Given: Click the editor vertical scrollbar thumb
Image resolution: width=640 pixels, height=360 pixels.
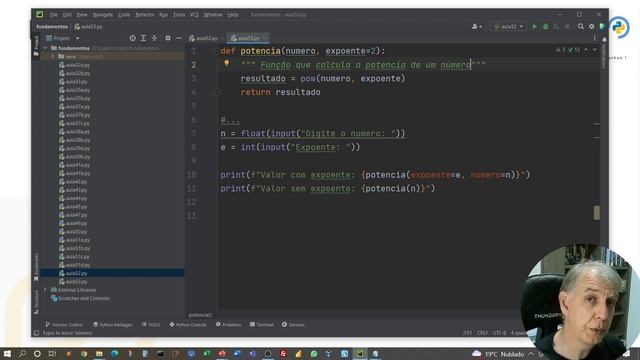Looking at the screenshot, I should 596,212.
